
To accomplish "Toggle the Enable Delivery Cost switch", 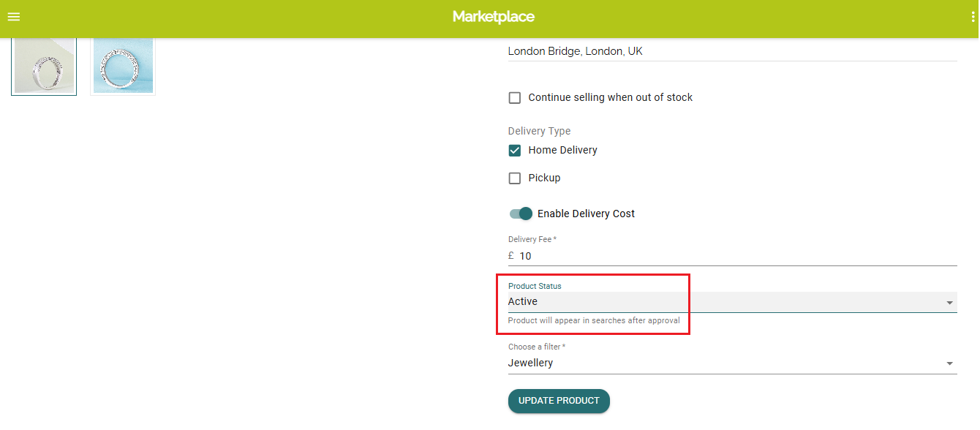I will click(521, 214).
